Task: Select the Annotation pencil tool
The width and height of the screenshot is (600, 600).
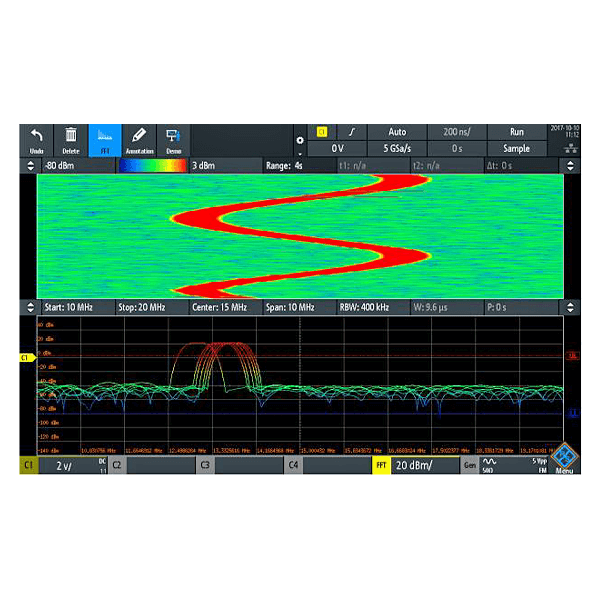Action: tap(139, 139)
